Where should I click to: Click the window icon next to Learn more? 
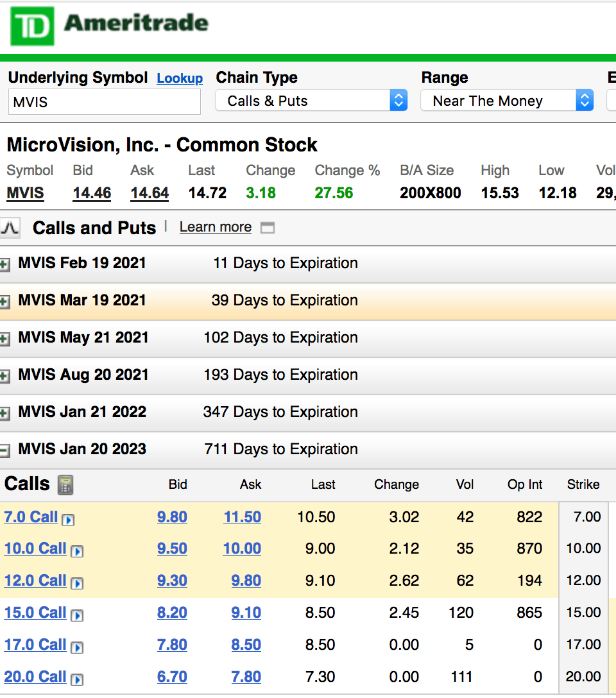point(268,228)
